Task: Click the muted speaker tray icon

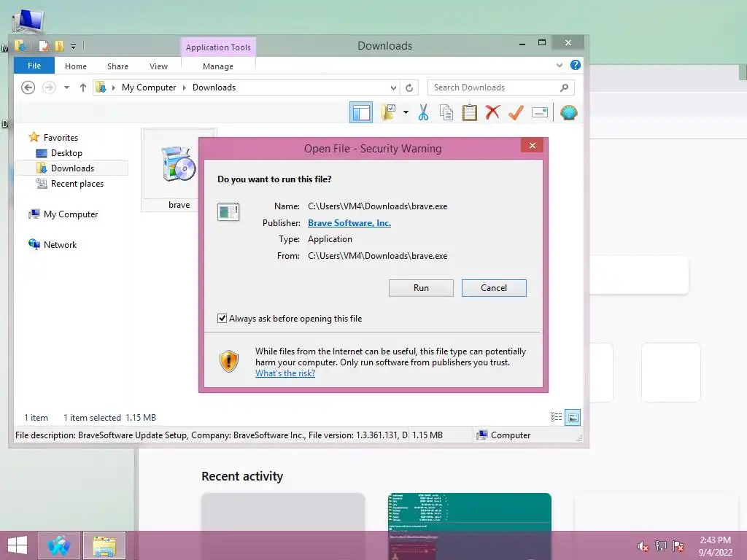Action: point(642,546)
